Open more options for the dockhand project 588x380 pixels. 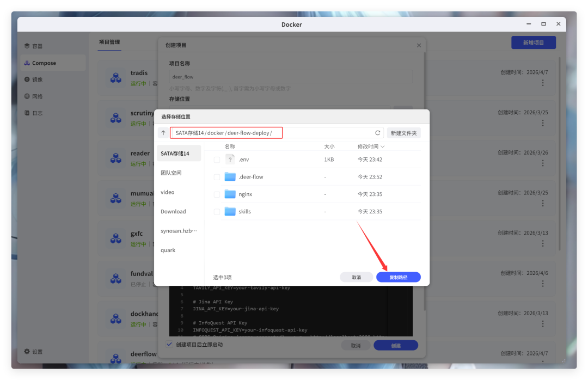[x=543, y=324]
